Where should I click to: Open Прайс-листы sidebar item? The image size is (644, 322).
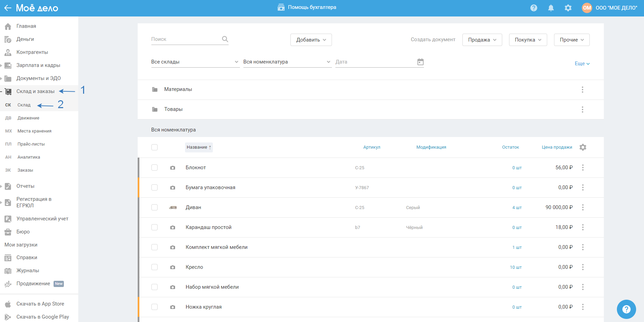point(31,144)
